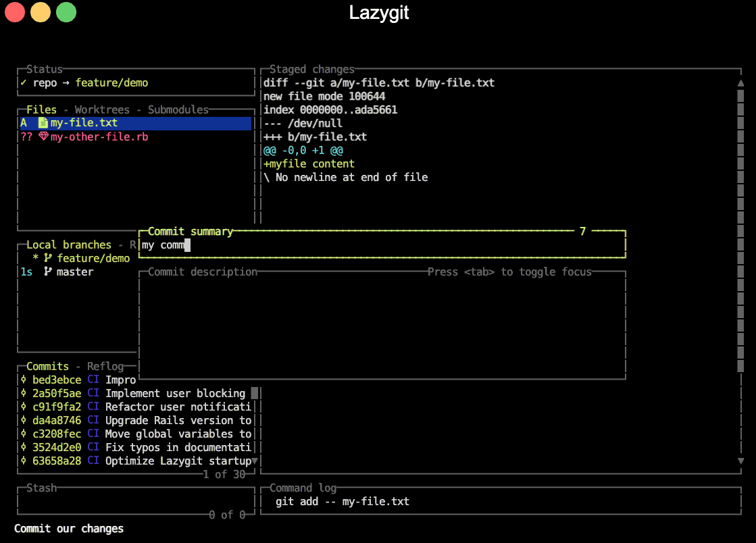756x543 pixels.
Task: Click the commit node icon for 63658a28
Action: 24,461
